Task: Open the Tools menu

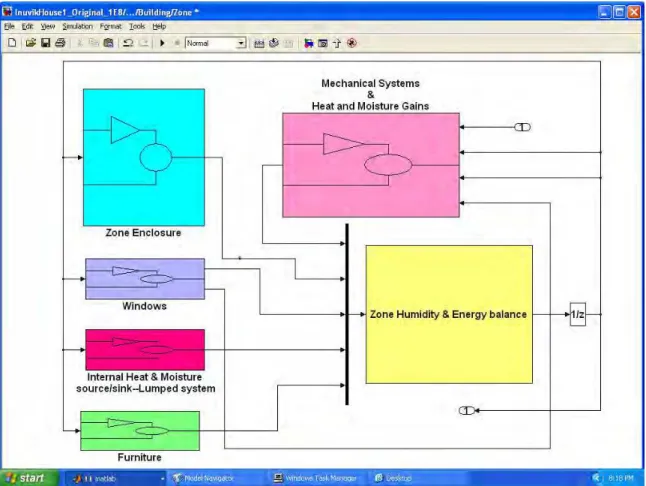Action: coord(137,26)
